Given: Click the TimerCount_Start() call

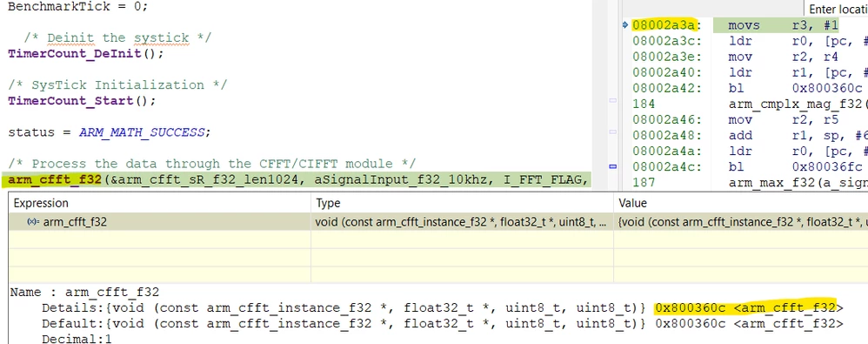Looking at the screenshot, I should click(82, 101).
